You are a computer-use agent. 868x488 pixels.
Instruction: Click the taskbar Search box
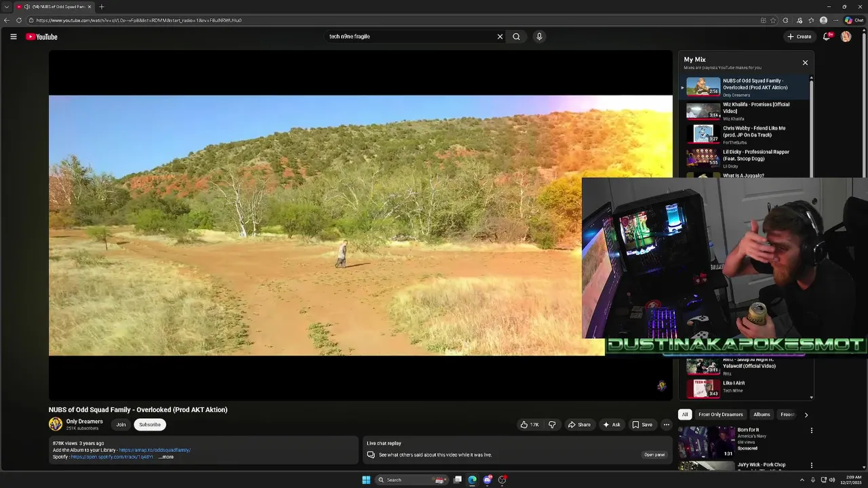tap(412, 480)
